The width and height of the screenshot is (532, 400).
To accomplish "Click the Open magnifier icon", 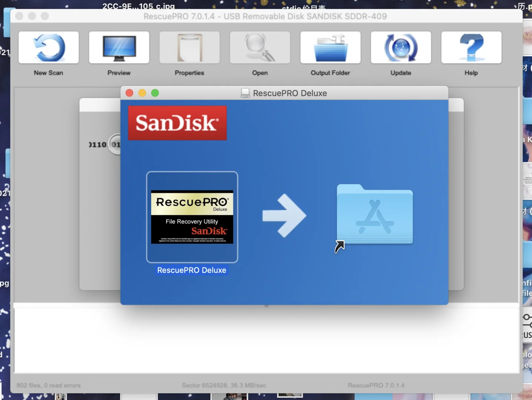I will point(260,48).
